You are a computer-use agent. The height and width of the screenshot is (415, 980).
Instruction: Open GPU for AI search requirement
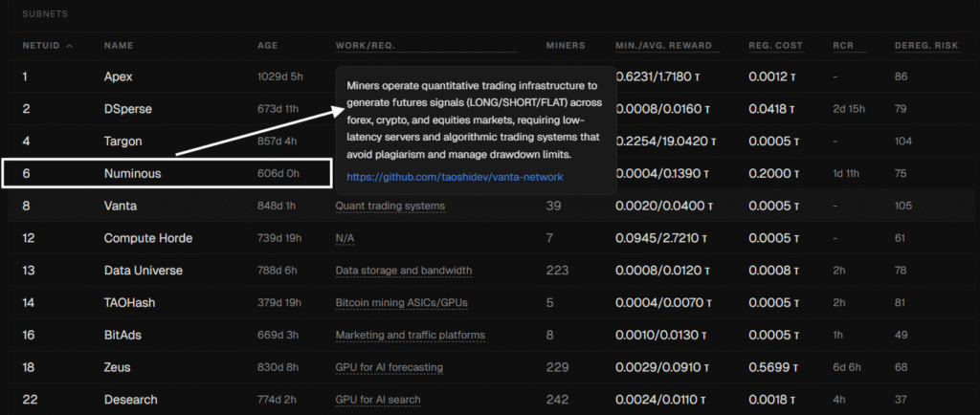click(x=379, y=400)
